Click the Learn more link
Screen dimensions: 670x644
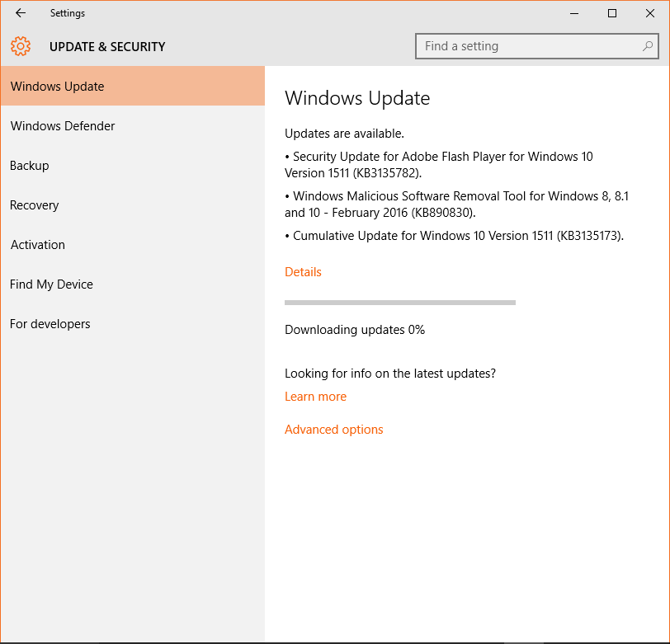coord(315,397)
